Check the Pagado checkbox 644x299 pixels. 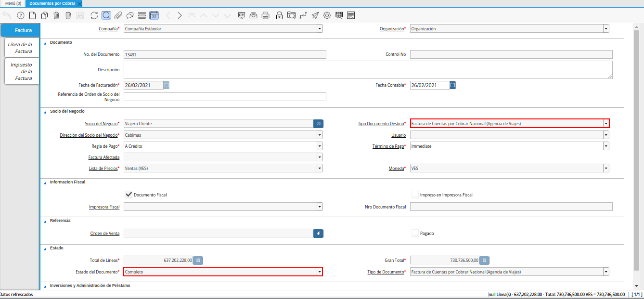click(x=415, y=233)
